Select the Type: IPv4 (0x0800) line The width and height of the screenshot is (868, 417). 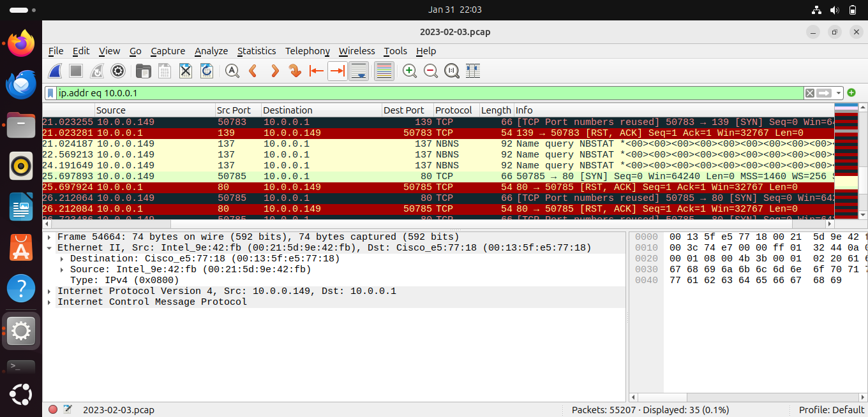coord(124,281)
